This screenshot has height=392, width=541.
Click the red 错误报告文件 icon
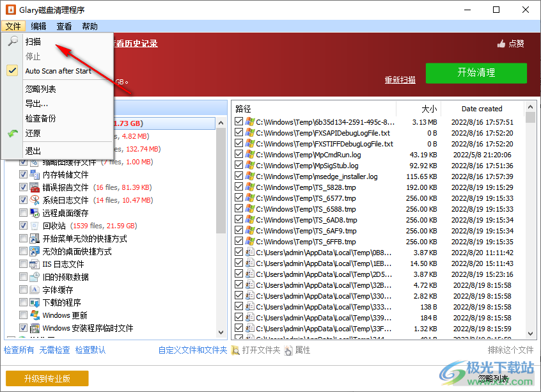point(33,187)
